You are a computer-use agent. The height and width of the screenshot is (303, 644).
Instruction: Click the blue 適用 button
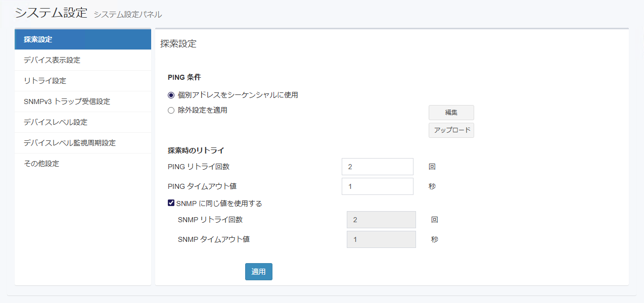(x=258, y=272)
